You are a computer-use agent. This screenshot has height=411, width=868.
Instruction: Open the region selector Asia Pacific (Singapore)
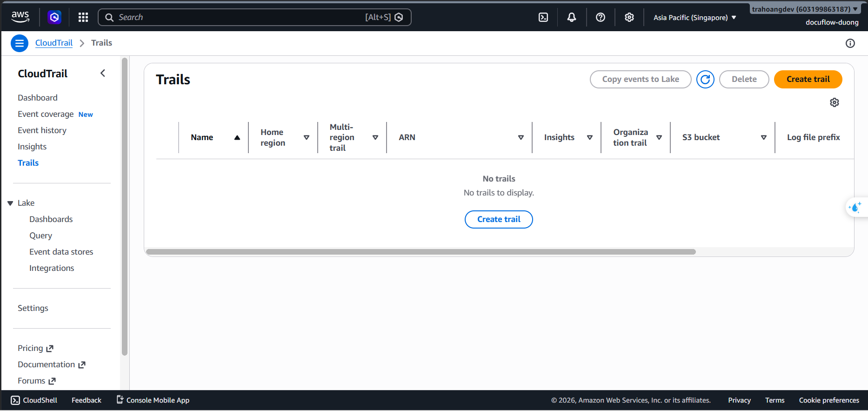(x=694, y=18)
